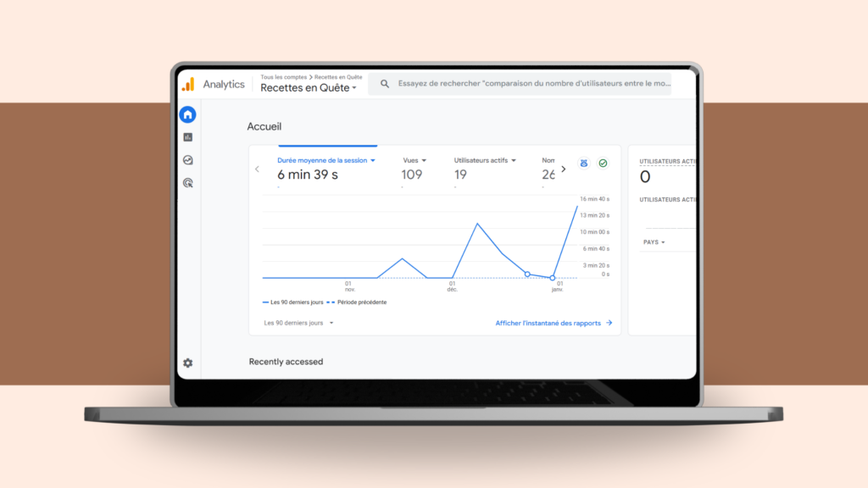Open the Admin gear icon in the sidebar
Viewport: 868px width, 488px height.
click(x=187, y=363)
